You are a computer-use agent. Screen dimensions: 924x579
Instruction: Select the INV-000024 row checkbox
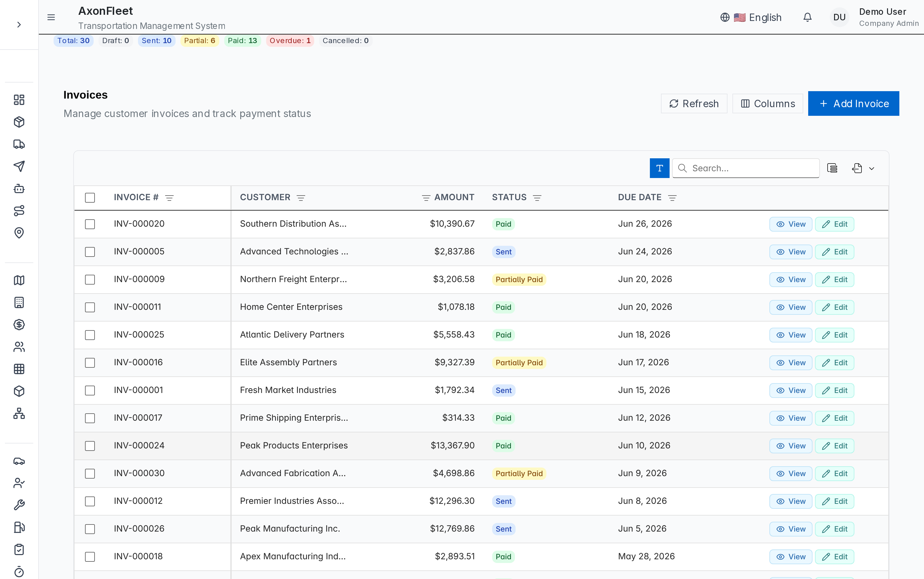coord(90,446)
